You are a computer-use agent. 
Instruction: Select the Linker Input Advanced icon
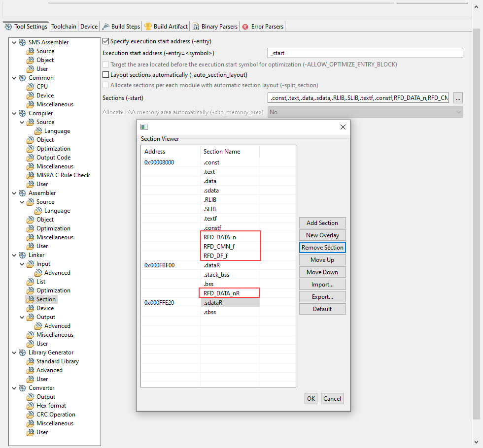pyautogui.click(x=38, y=273)
